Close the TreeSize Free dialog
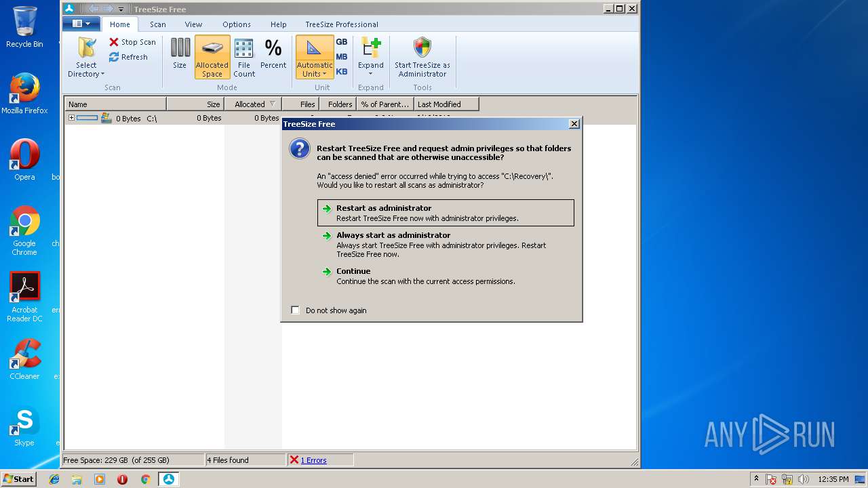Viewport: 868px width, 488px height. coord(574,124)
